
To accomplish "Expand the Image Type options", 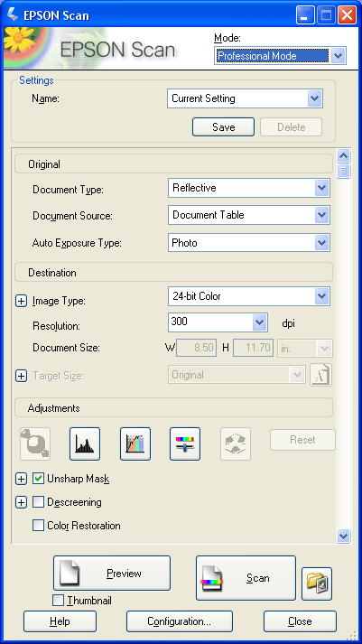I will click(x=21, y=301).
